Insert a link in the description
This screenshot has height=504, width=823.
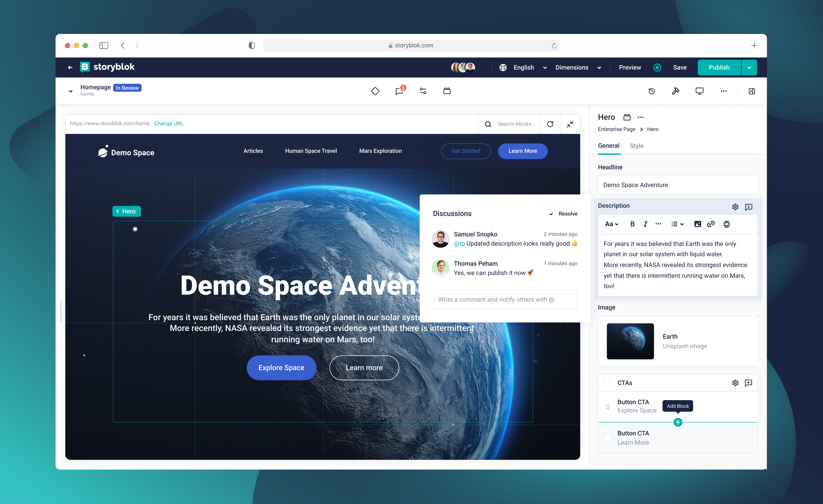click(x=711, y=224)
